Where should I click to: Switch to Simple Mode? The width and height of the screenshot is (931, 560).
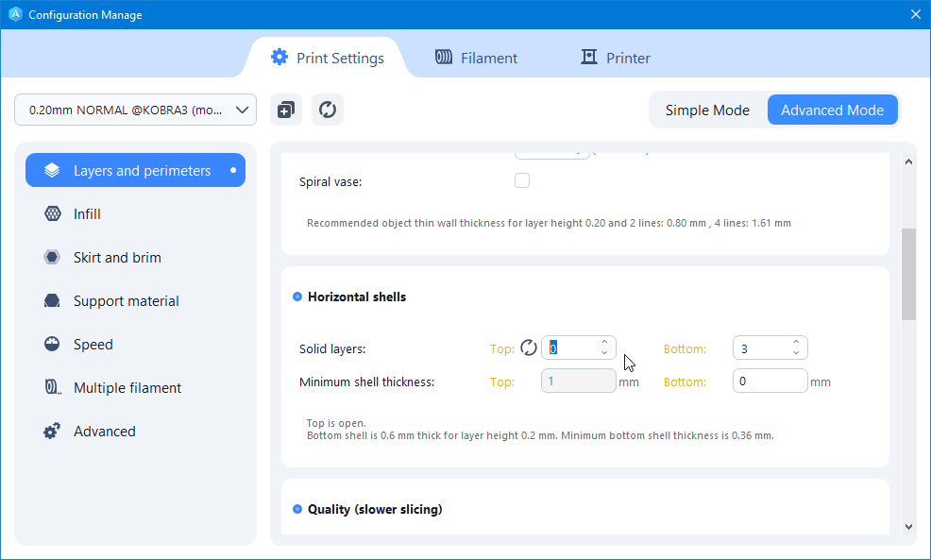[707, 110]
